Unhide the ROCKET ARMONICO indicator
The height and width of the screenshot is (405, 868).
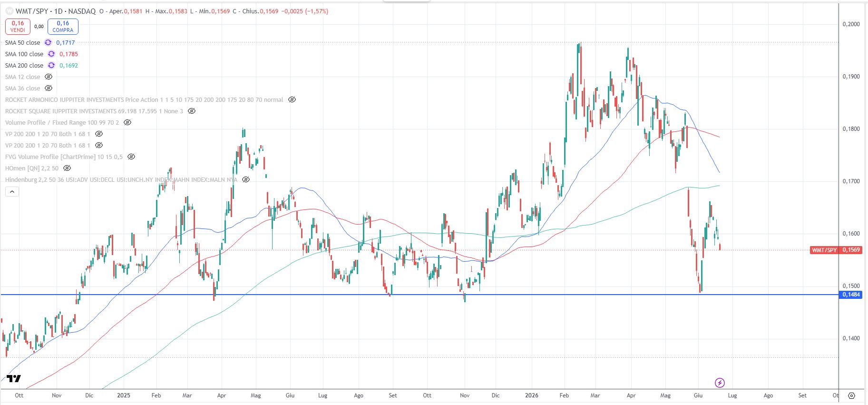coord(292,99)
